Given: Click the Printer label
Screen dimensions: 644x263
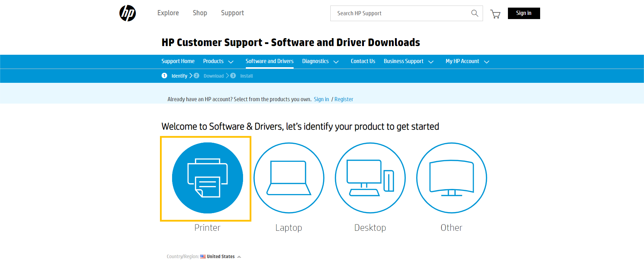Looking at the screenshot, I should tap(207, 228).
